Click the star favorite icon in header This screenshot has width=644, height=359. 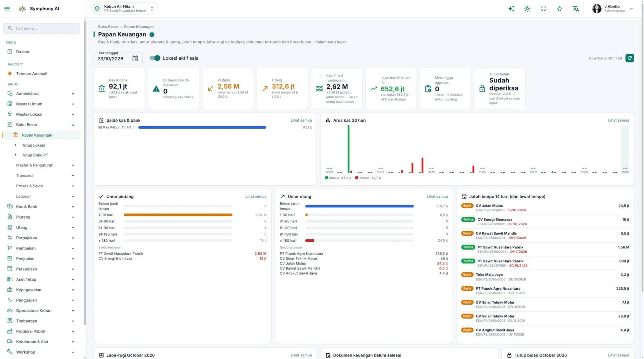[x=560, y=9]
